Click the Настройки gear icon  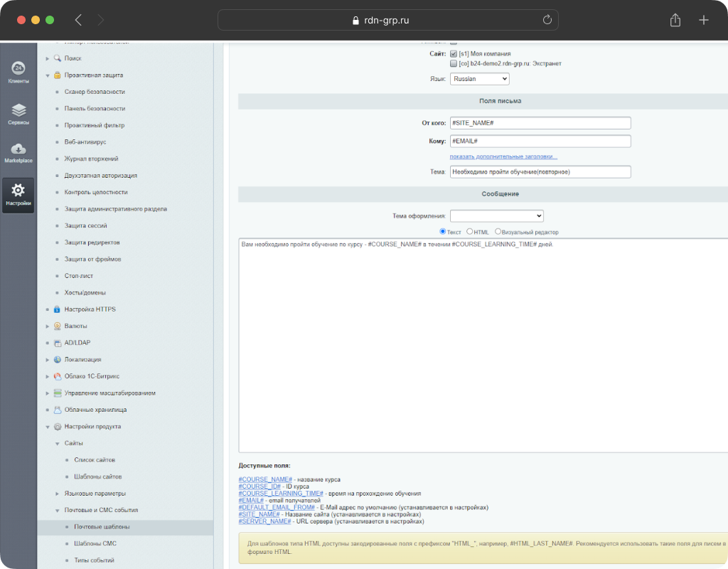tap(18, 193)
